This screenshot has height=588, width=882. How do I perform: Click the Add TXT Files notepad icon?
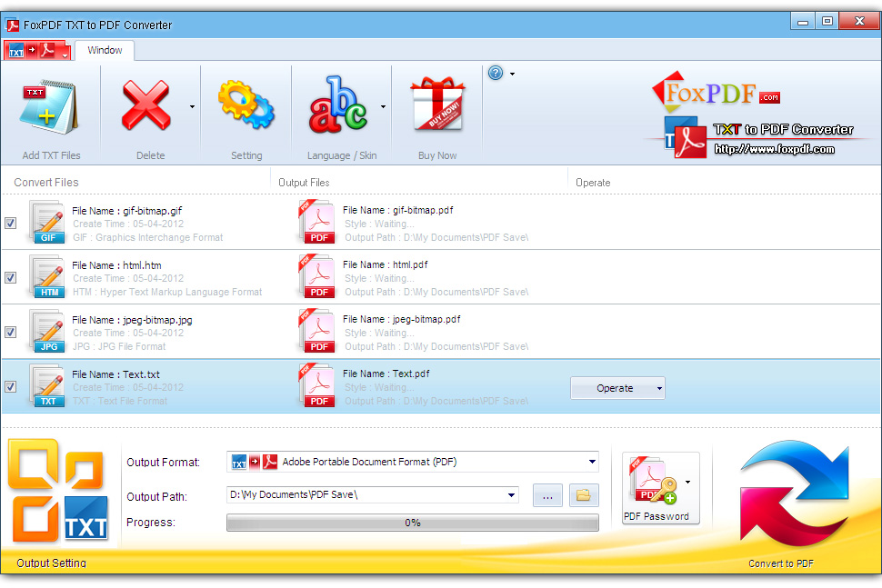point(49,107)
